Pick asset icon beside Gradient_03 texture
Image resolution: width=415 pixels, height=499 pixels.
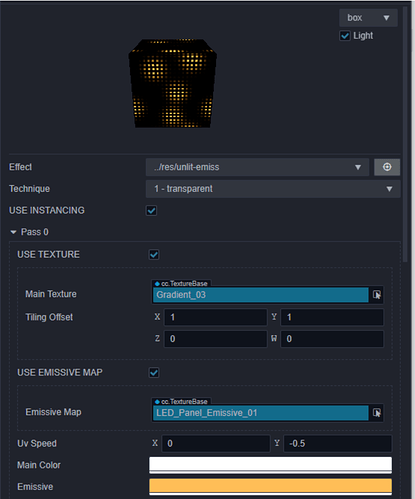377,295
